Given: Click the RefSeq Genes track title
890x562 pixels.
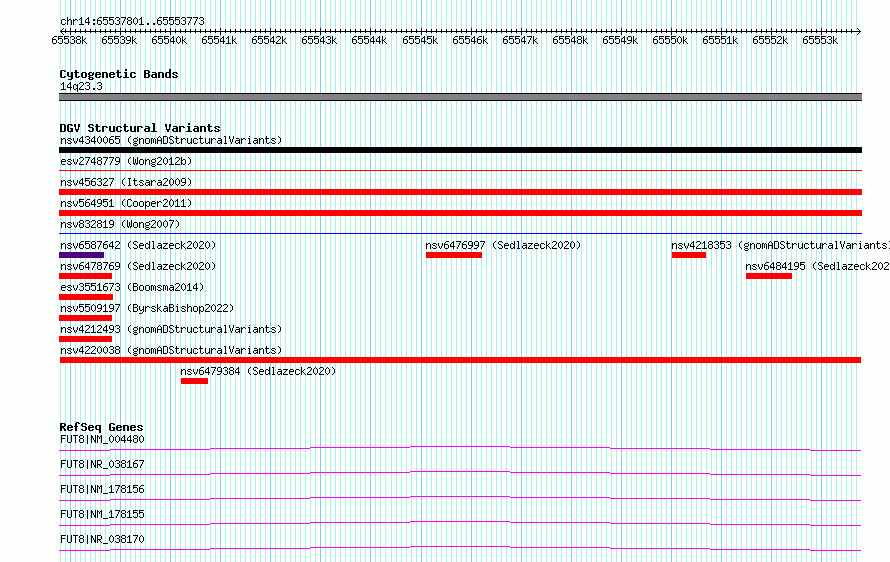Looking at the screenshot, I should point(101,427).
